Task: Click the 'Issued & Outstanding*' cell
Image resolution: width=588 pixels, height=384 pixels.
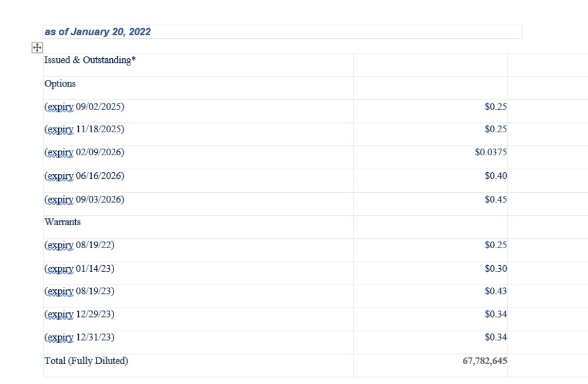Action: point(90,60)
